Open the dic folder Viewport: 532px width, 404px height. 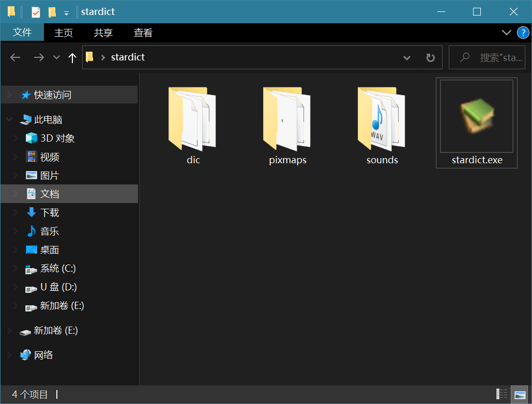coord(192,119)
